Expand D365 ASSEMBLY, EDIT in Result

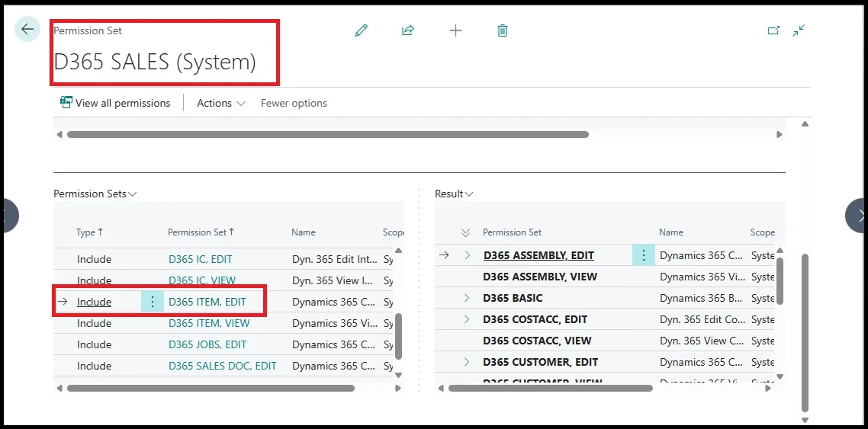[x=468, y=255]
